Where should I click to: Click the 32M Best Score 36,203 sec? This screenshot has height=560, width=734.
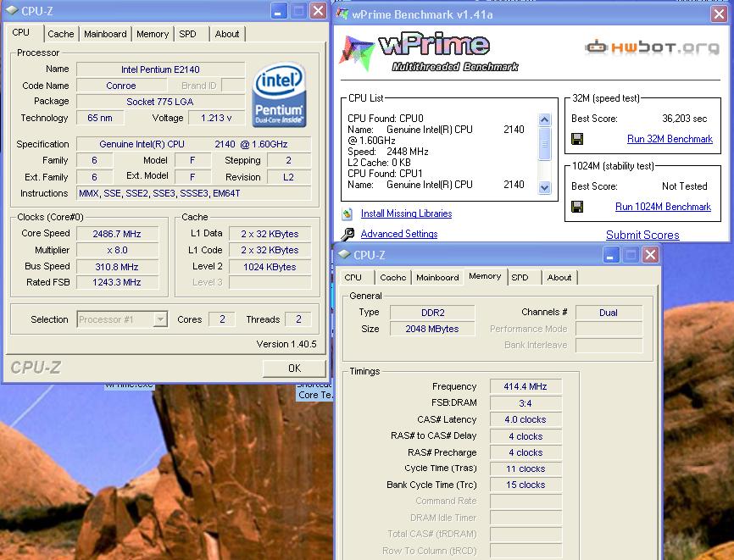point(684,119)
